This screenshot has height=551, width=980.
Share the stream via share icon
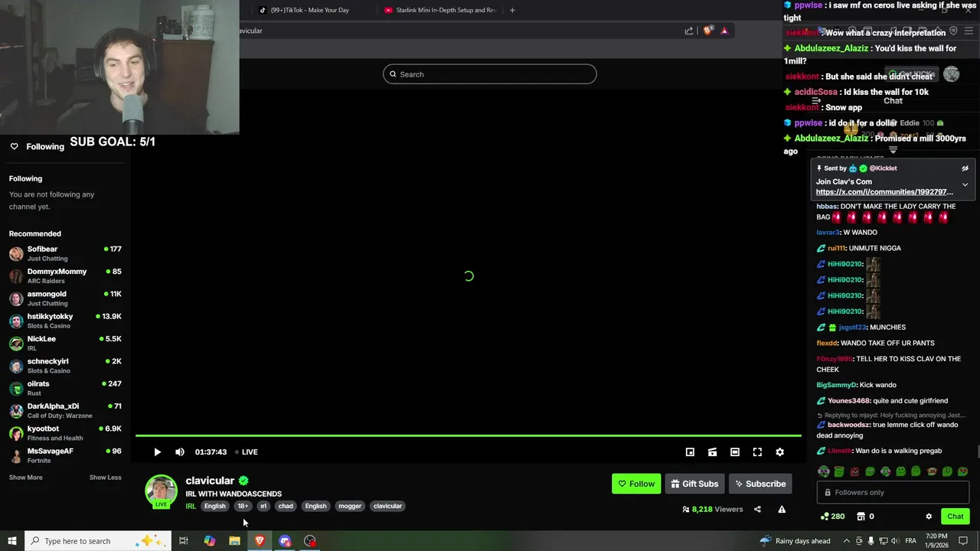click(757, 510)
